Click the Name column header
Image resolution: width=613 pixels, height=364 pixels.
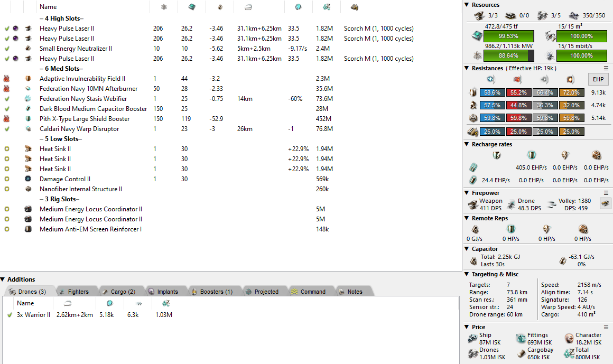(48, 7)
